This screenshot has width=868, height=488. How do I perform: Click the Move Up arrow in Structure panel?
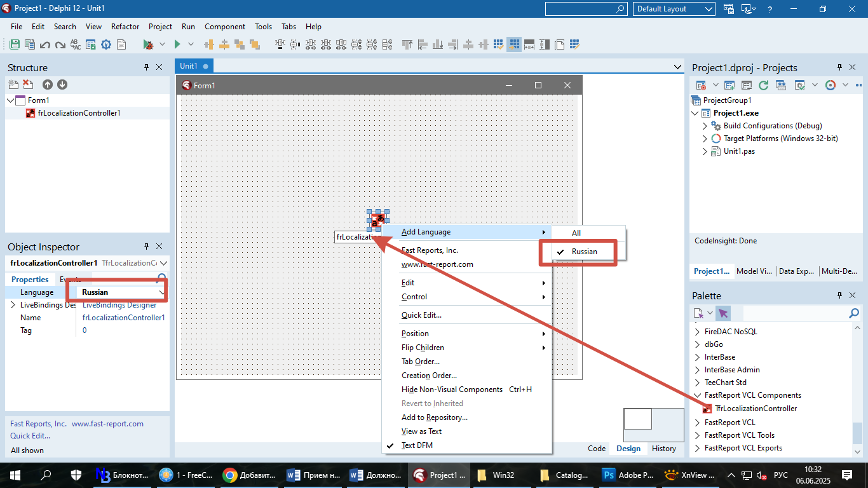[48, 85]
